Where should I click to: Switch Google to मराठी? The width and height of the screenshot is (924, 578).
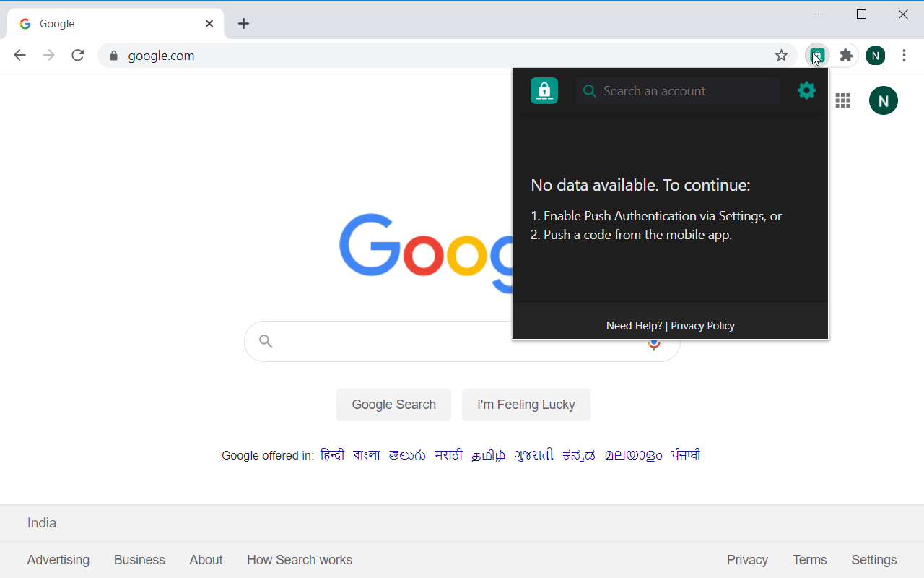(449, 455)
